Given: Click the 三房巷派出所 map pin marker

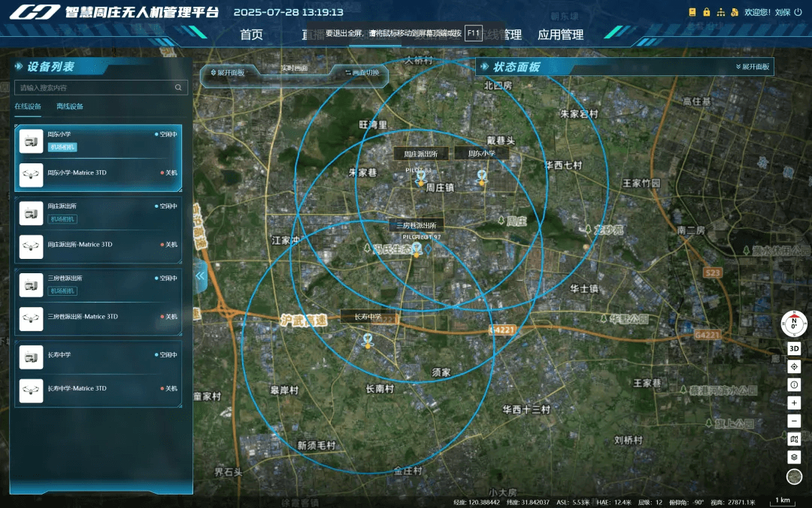Looking at the screenshot, I should point(417,249).
